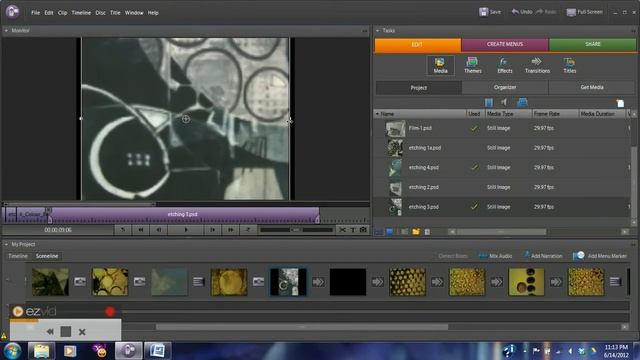Image resolution: width=640 pixels, height=360 pixels.
Task: Switch to the CREATE MENUS tab
Action: [505, 44]
